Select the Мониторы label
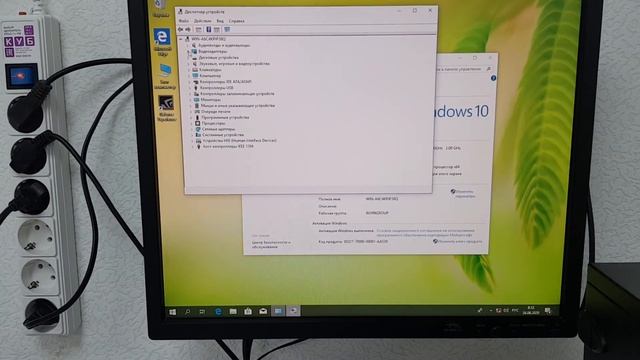 [x=211, y=100]
